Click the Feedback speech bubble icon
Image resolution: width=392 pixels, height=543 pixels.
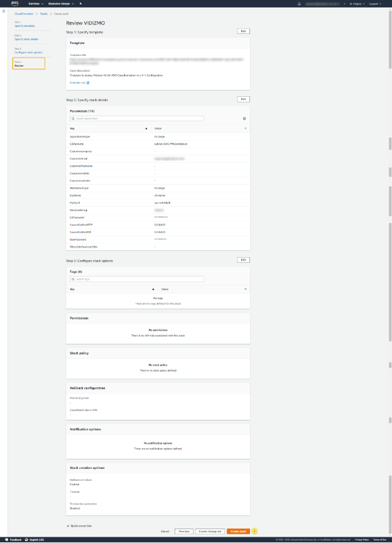[6, 539]
